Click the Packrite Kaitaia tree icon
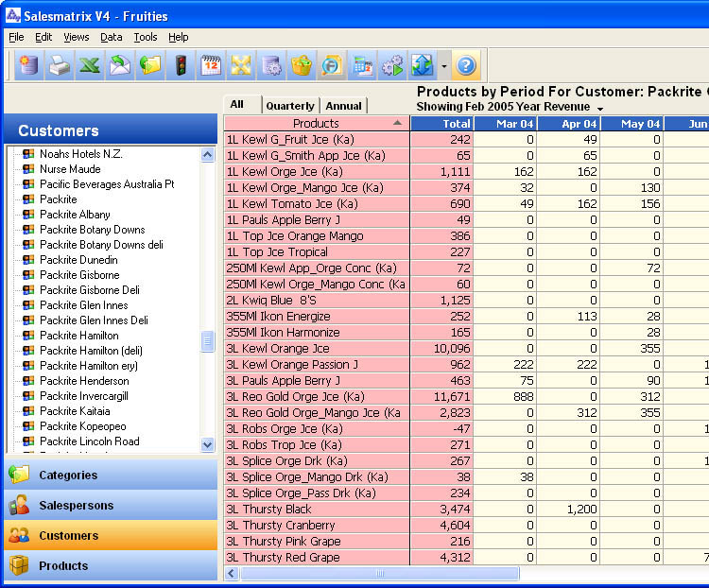Screen dimensions: 709x588 [28, 410]
